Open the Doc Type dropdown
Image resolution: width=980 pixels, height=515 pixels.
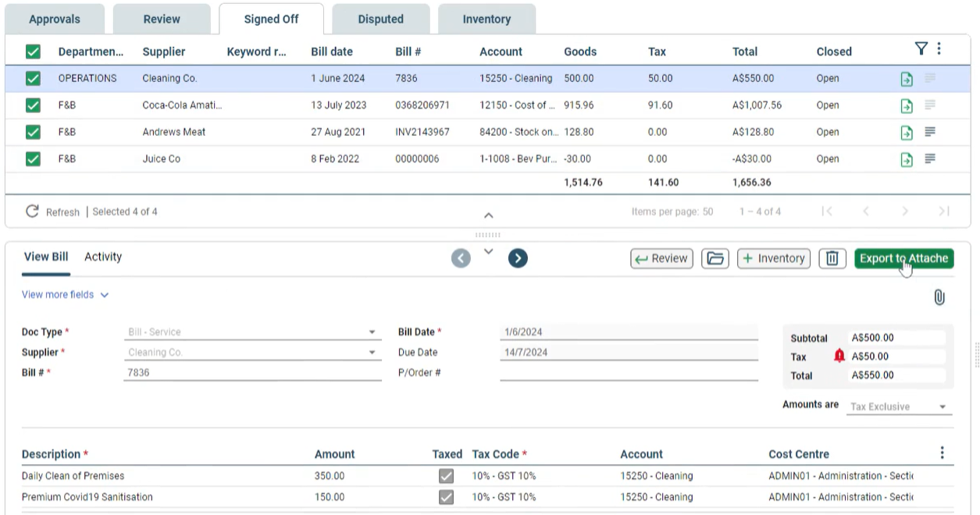[x=251, y=332]
